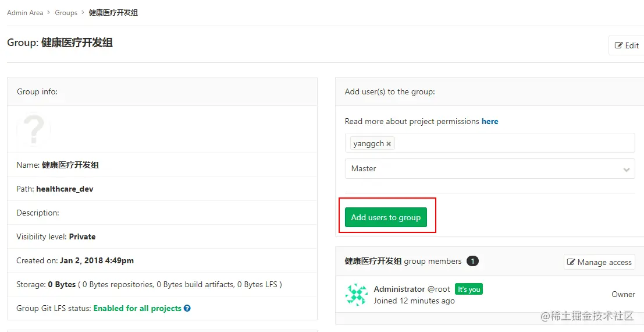Click Enabled for all projects link
The image size is (644, 332).
[138, 308]
